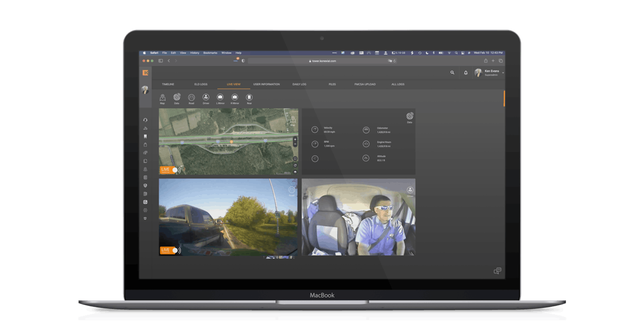
Task: Click the Velocity gauge icon
Action: click(x=315, y=129)
